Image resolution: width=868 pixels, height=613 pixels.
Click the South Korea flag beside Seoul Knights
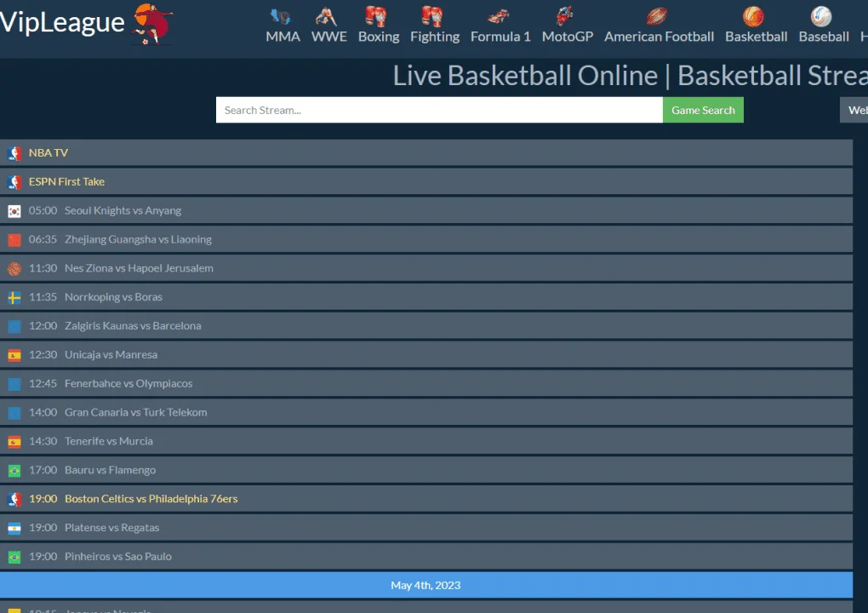tap(14, 211)
